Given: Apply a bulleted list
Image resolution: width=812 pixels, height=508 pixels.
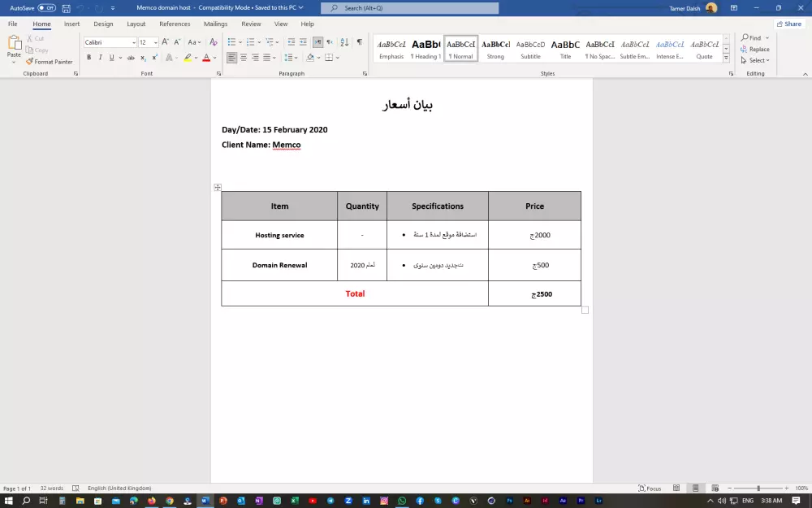Looking at the screenshot, I should tap(232, 42).
